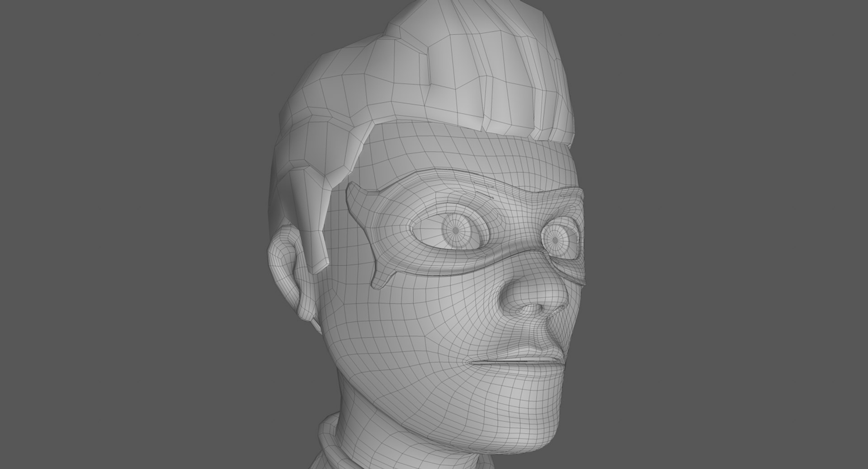Click the mouth line between the lips
Screen dimensions: 868x469
click(x=515, y=361)
